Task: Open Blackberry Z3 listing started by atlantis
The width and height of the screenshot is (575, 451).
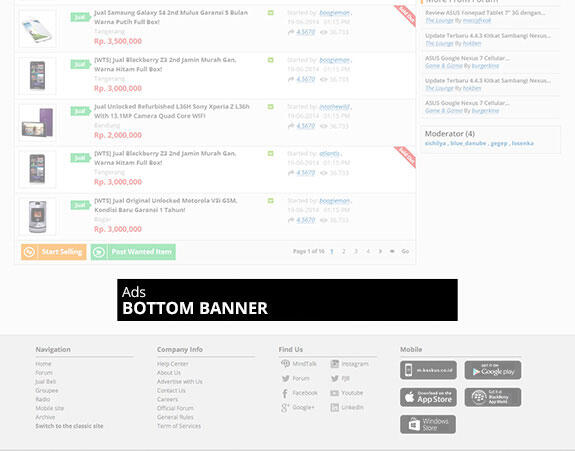Action: [x=165, y=158]
